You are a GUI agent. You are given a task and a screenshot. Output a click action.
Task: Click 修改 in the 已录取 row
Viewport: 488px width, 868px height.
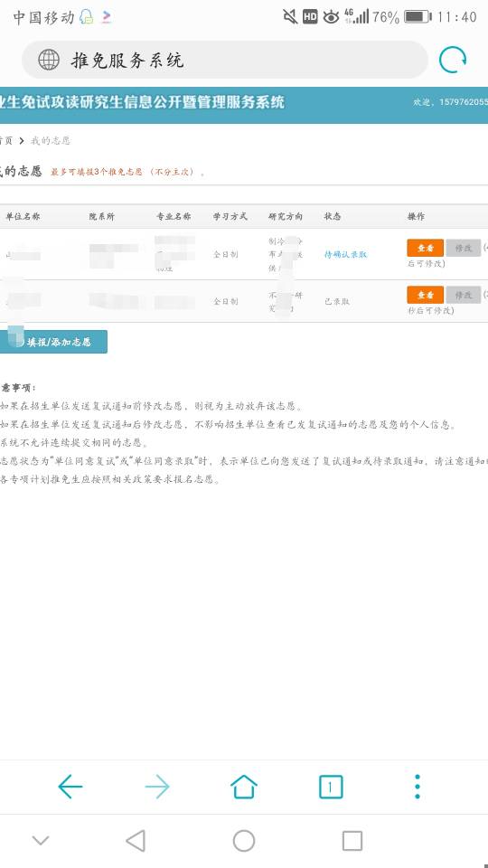coord(463,295)
